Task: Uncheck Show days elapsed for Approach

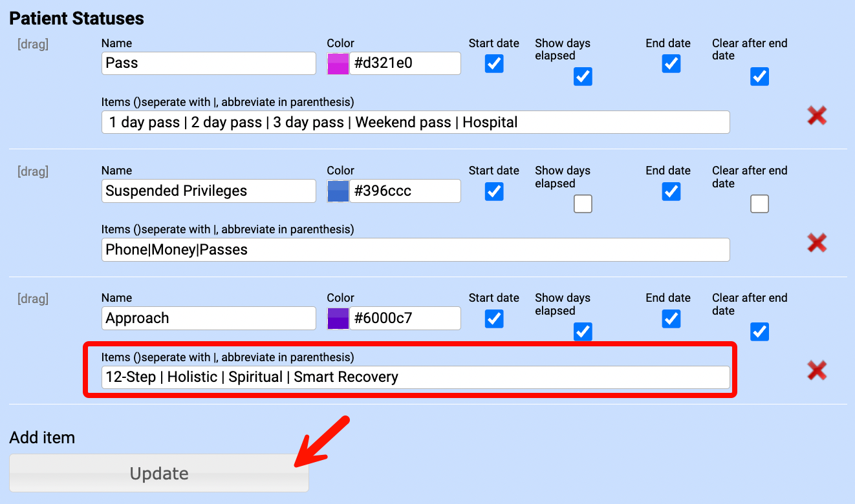Action: (583, 331)
